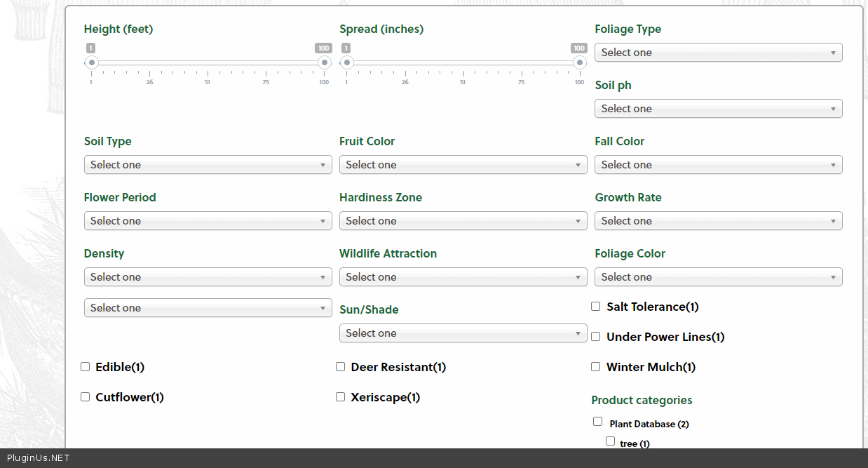Click the PluginUs.NET link

(38, 458)
